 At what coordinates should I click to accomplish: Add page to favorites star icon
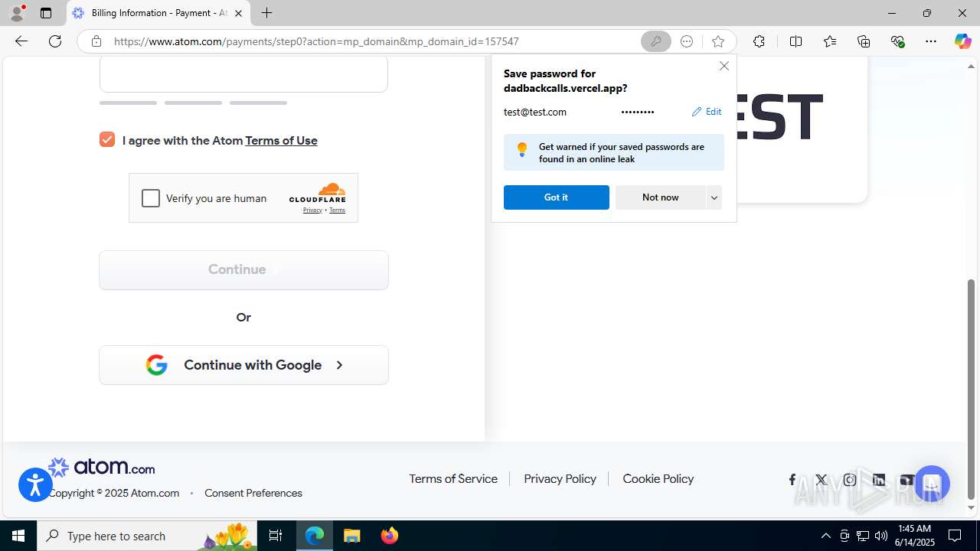tap(717, 41)
